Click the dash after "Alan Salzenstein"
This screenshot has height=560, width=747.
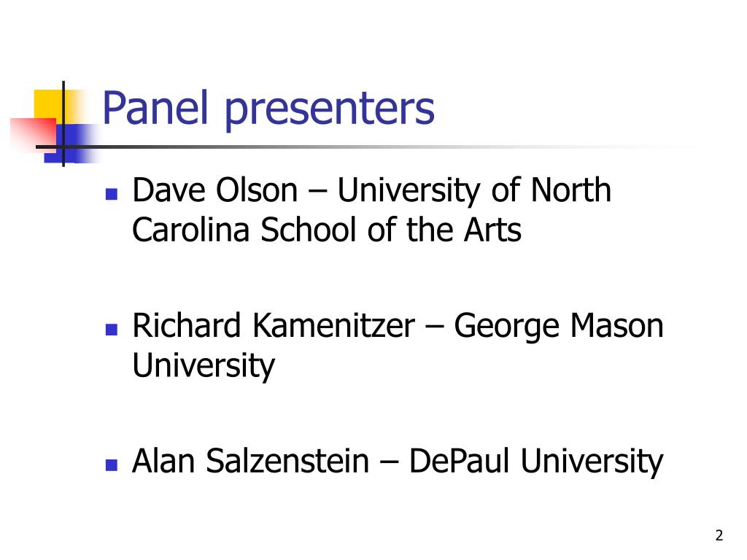click(390, 463)
